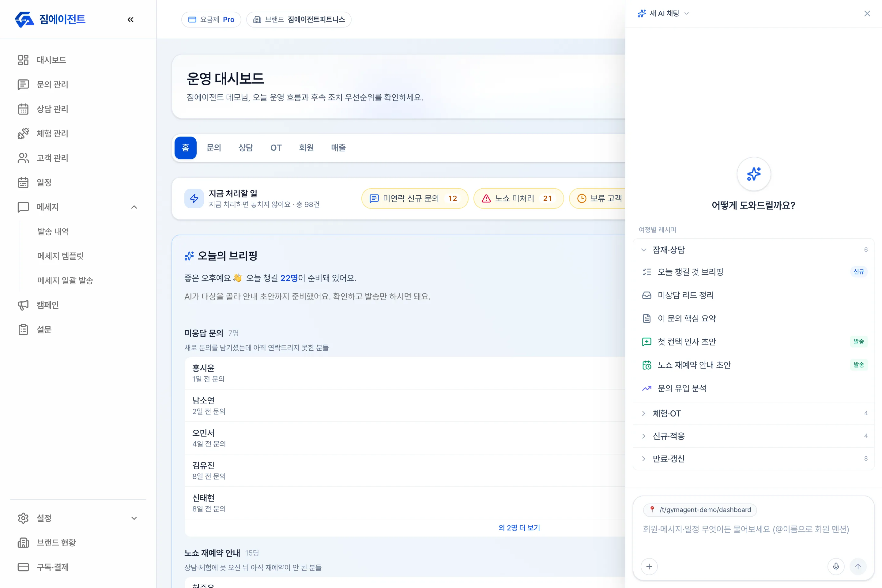Click the plus attachment button in chat
882x588 pixels.
(x=649, y=567)
